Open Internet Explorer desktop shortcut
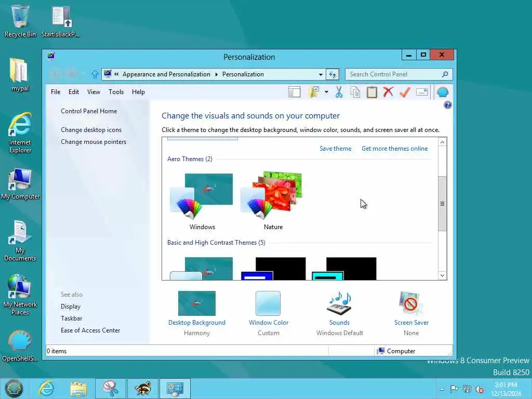This screenshot has width=532, height=399. 20,133
